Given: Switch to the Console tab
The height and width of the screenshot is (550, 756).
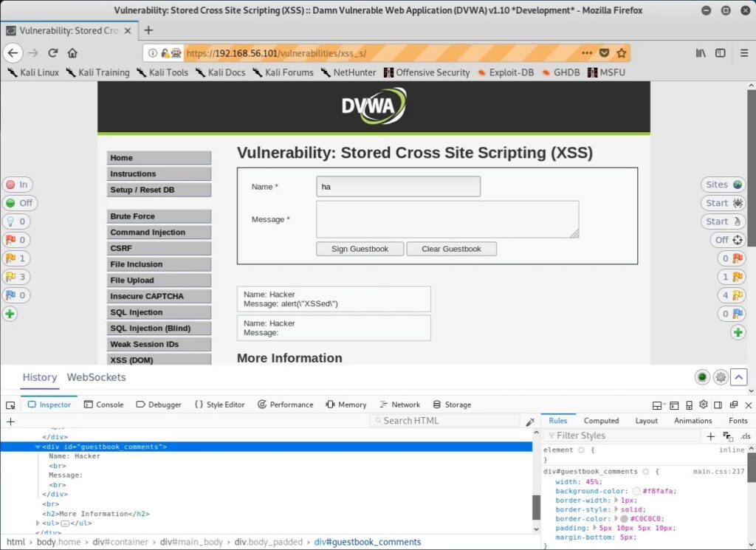Looking at the screenshot, I should pyautogui.click(x=103, y=405).
